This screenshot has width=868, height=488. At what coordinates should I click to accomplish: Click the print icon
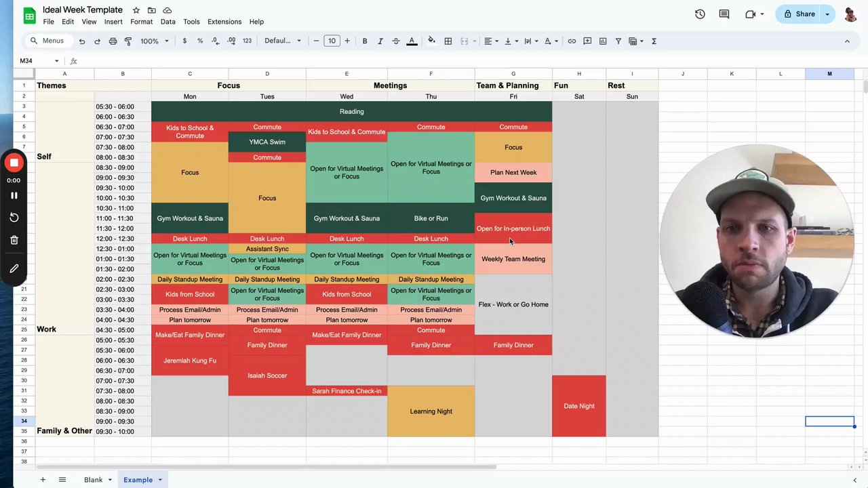(113, 41)
